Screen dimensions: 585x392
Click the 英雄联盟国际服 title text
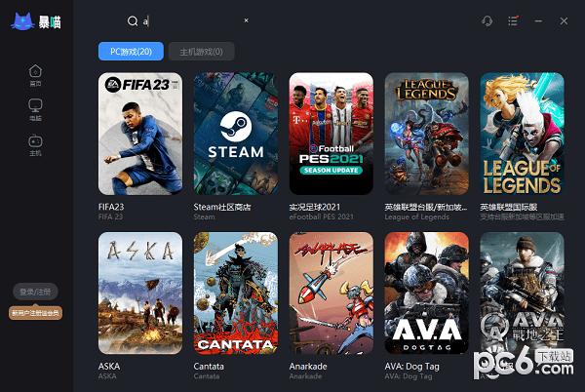509,207
